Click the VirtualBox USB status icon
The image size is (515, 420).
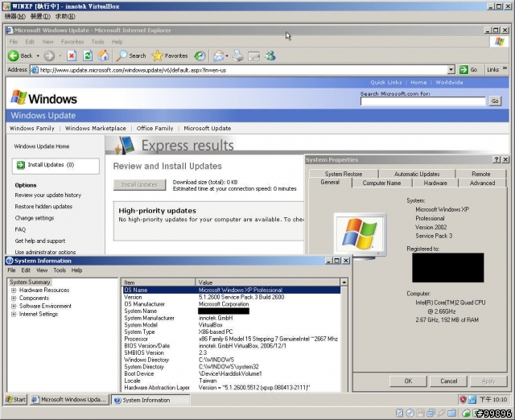pos(441,413)
